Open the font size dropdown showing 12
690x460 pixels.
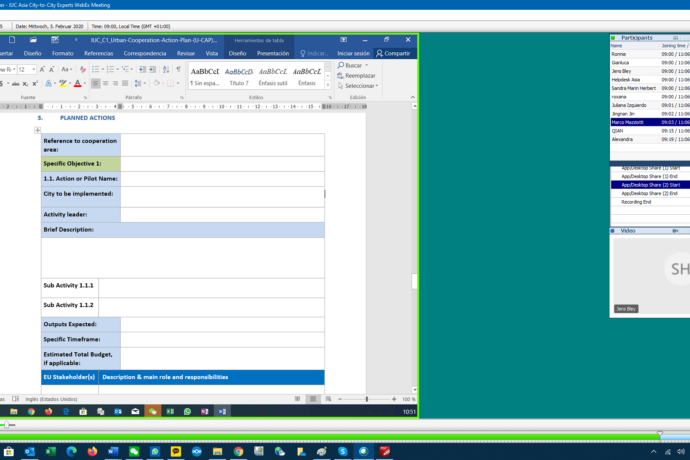35,69
